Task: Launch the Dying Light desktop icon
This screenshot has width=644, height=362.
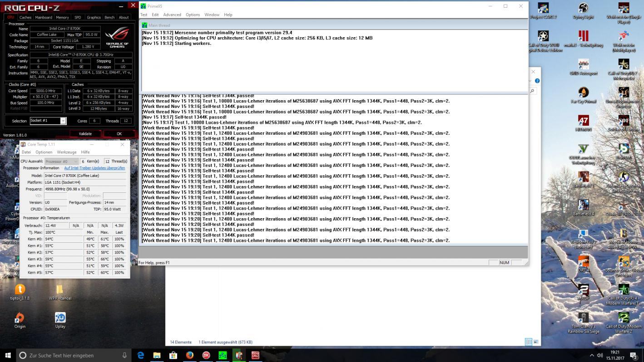Action: (583, 11)
